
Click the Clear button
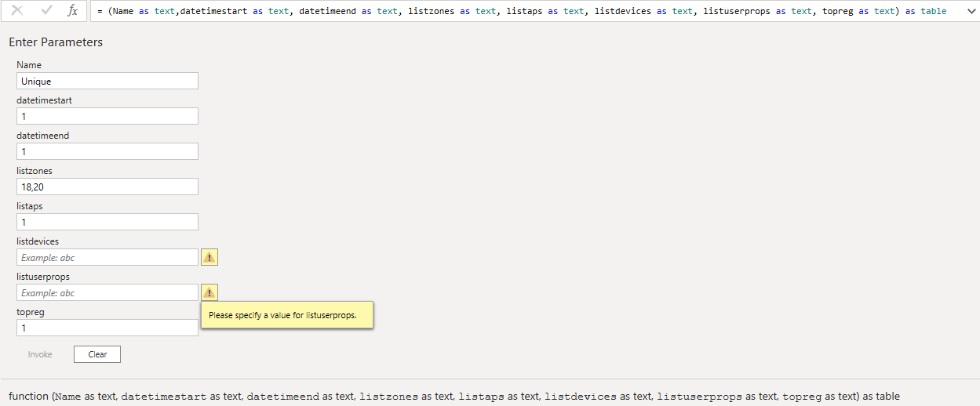97,354
